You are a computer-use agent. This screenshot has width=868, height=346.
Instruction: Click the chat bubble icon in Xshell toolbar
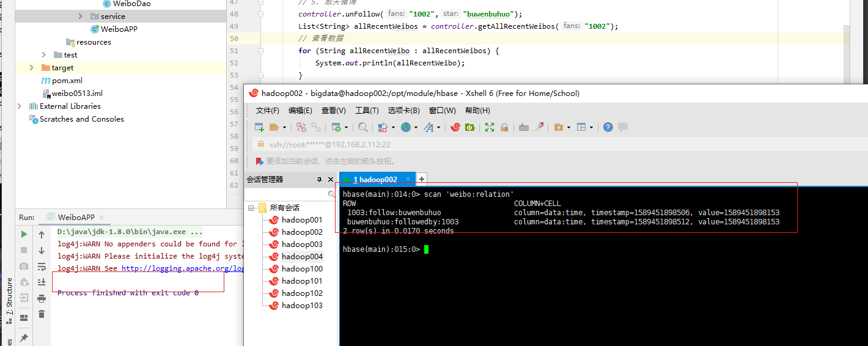(623, 127)
